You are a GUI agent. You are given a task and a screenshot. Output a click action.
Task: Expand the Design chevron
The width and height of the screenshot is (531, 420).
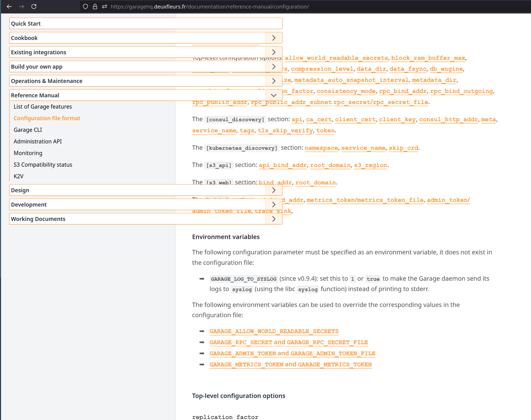pyautogui.click(x=274, y=190)
